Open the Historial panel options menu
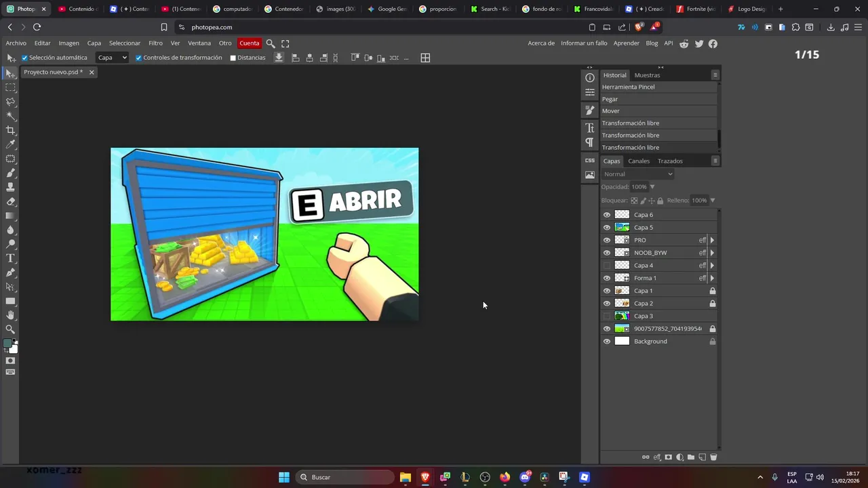This screenshot has width=868, height=488. click(x=715, y=75)
